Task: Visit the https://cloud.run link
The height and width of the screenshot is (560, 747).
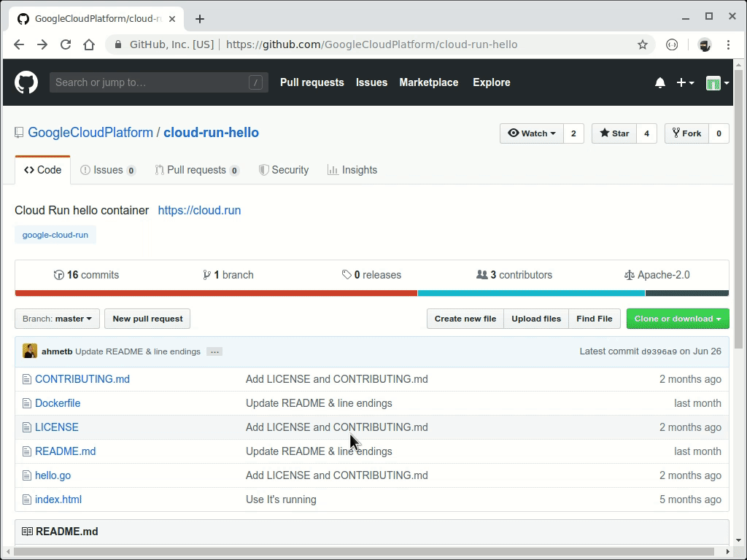Action: 199,211
